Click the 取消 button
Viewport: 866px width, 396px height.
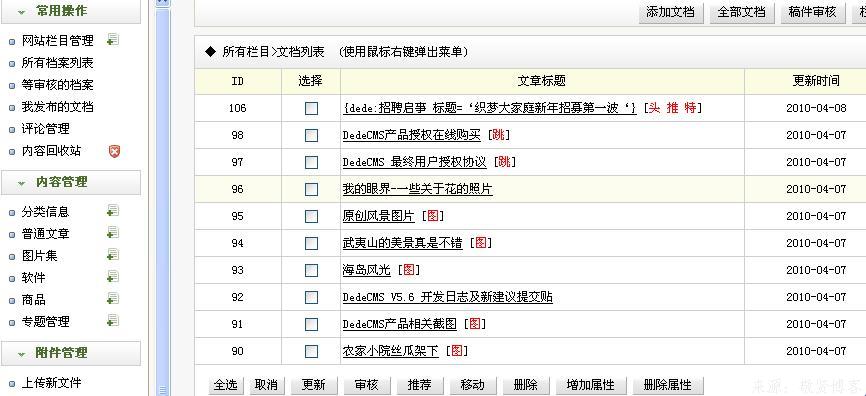[x=266, y=385]
